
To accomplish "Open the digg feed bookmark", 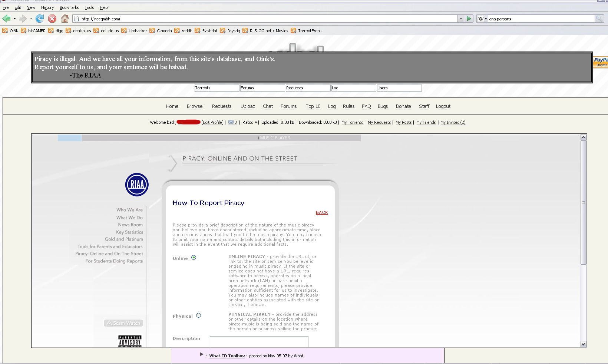I will [x=56, y=31].
